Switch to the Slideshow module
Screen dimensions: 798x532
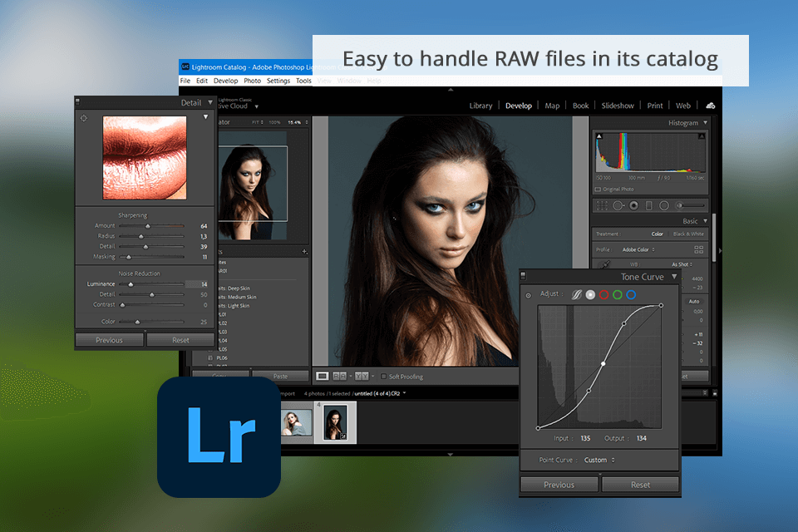pos(618,106)
